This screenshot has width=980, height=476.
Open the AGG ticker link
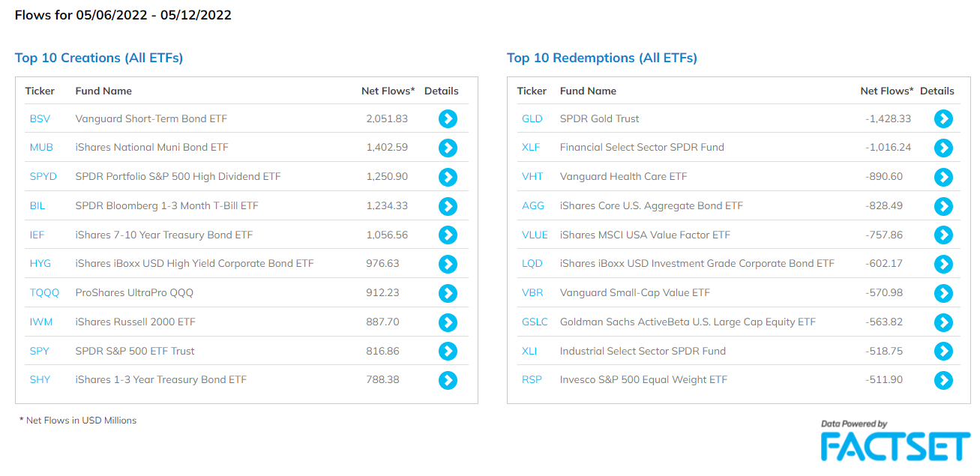[x=532, y=205]
